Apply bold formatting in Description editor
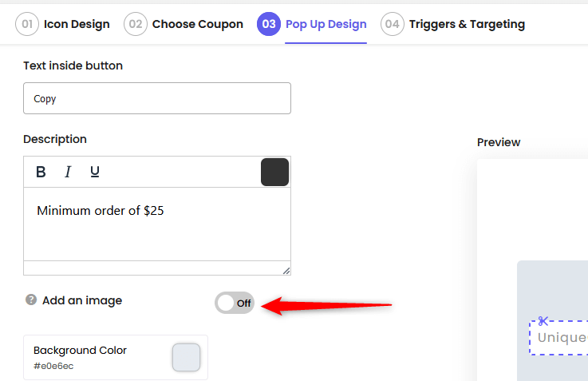The image size is (588, 381). pos(41,172)
